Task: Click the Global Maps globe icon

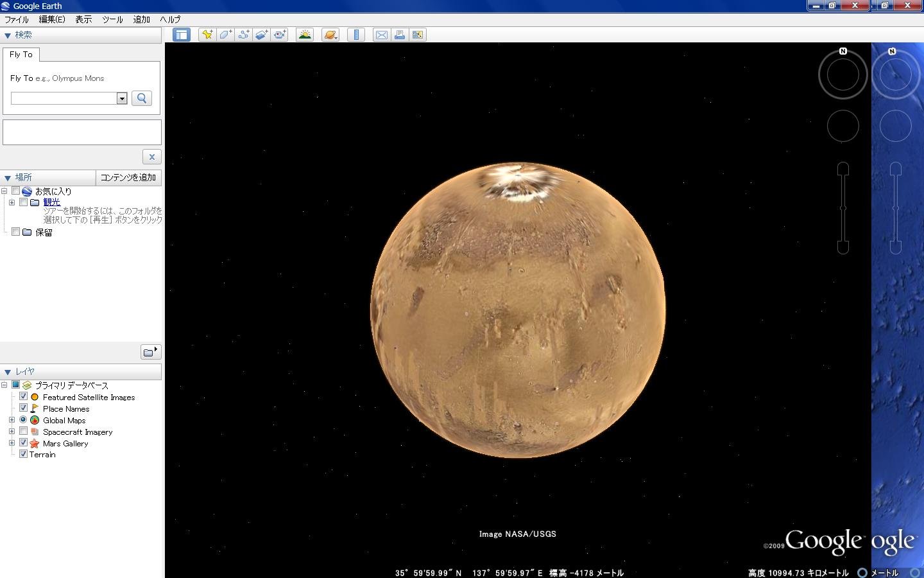Action: [35, 420]
